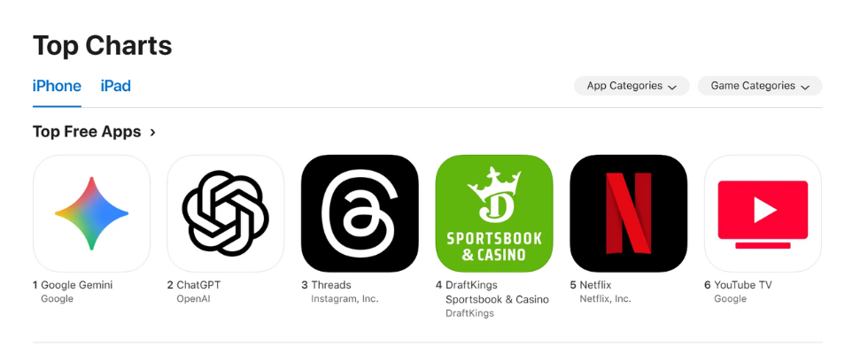Open the YouTube TV app icon
Screen dimensions: 868x354
763,213
